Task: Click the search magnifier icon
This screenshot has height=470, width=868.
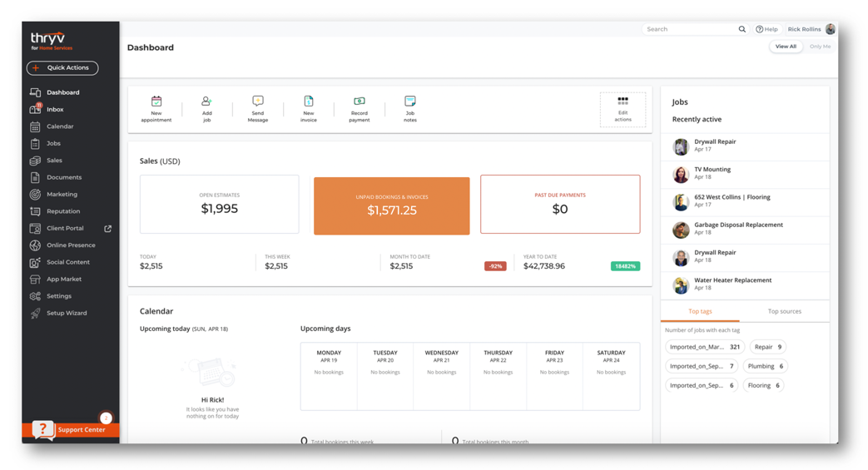Action: (742, 29)
